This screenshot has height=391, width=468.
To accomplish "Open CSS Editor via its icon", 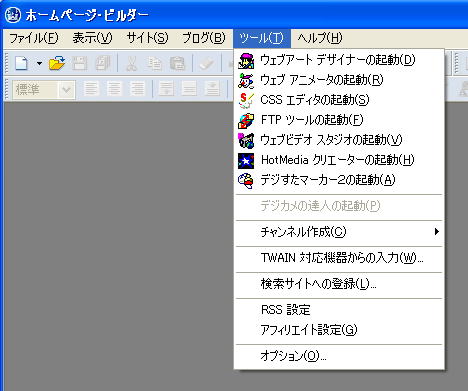I will (x=246, y=100).
